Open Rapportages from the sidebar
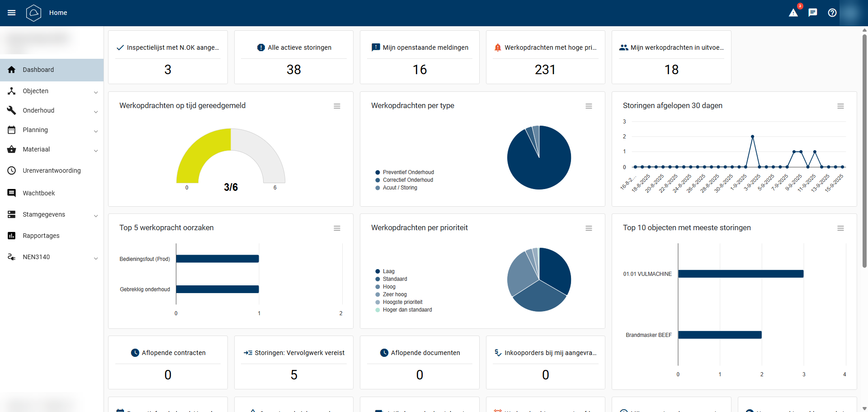The height and width of the screenshot is (412, 868). tap(41, 236)
